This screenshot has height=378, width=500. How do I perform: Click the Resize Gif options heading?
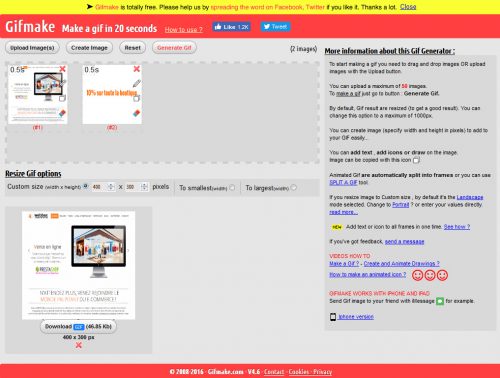point(33,174)
